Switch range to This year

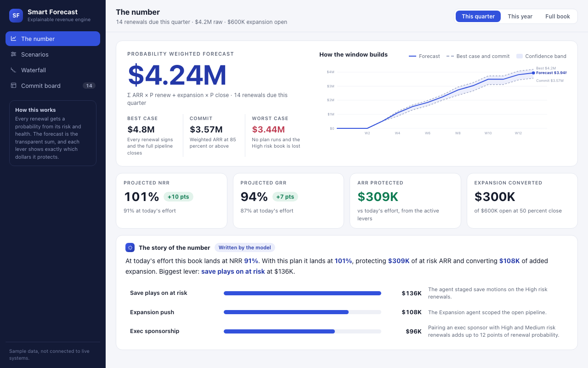(x=520, y=16)
